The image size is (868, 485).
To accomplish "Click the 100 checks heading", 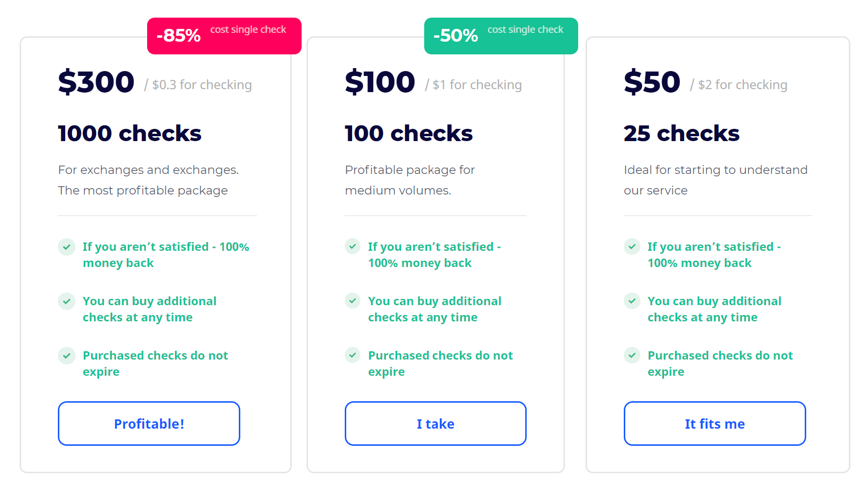I will click(x=408, y=133).
